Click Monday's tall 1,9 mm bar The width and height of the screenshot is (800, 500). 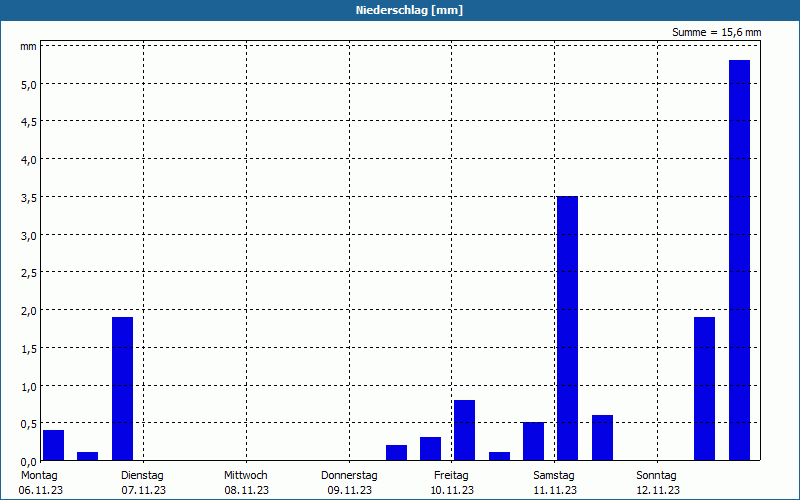(122, 389)
